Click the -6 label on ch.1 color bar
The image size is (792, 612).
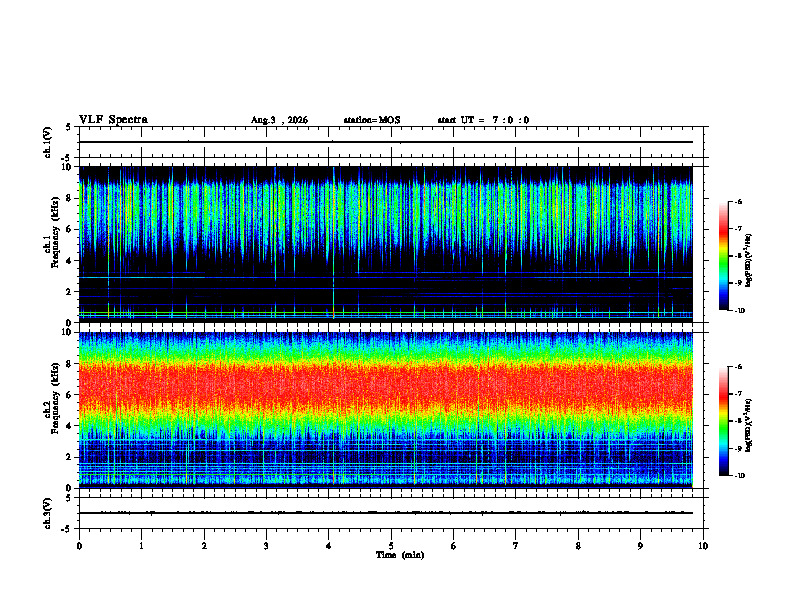(x=738, y=202)
